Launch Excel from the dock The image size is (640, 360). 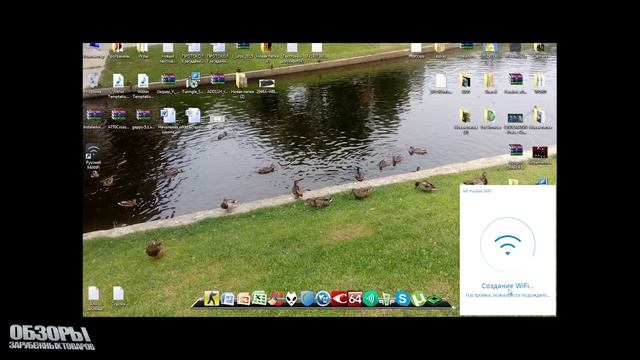[x=259, y=299]
